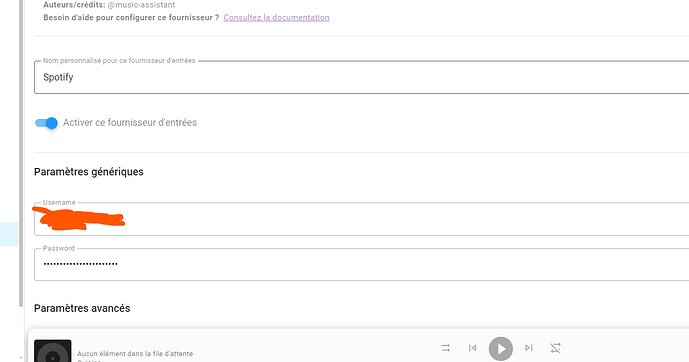Skip to the previous track
Viewport: 689px width, 362px height.
[472, 348]
